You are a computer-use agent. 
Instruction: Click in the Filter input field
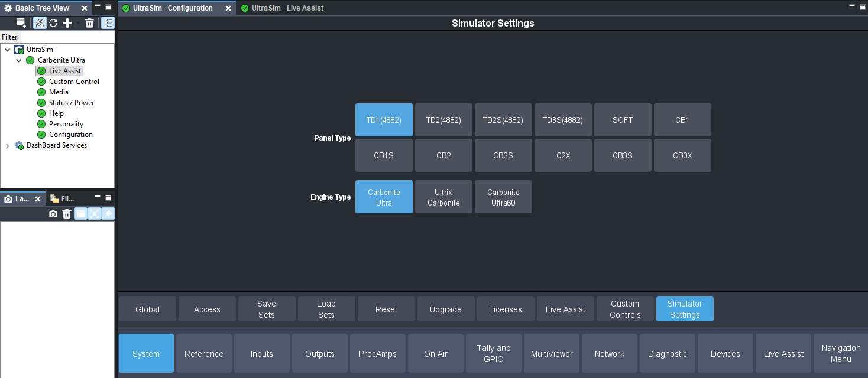coord(67,37)
